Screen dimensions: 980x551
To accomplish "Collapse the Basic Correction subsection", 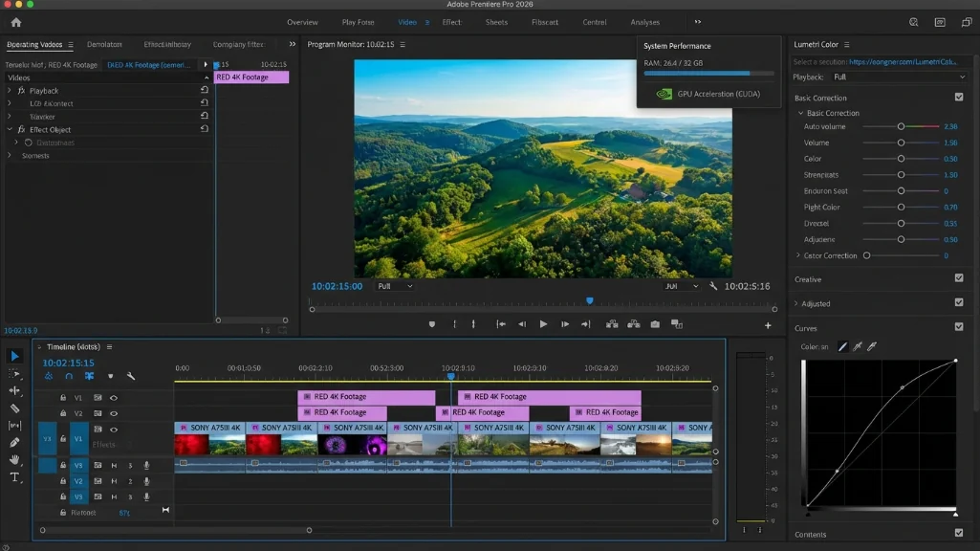I will [800, 113].
